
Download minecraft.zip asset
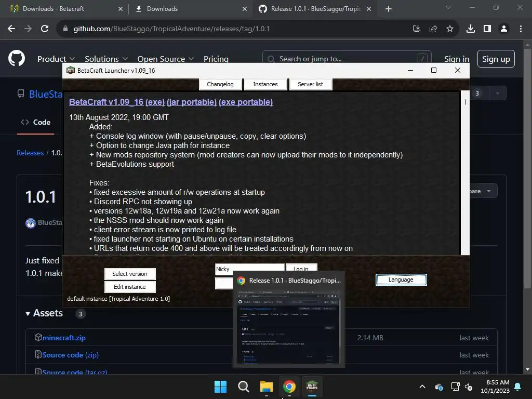(64, 338)
